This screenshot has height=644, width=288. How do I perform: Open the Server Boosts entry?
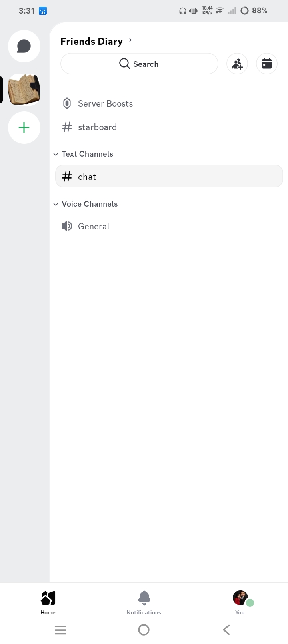coord(168,103)
